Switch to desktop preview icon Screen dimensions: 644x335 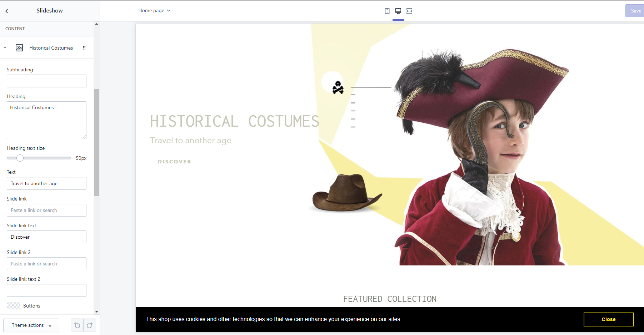coord(398,11)
